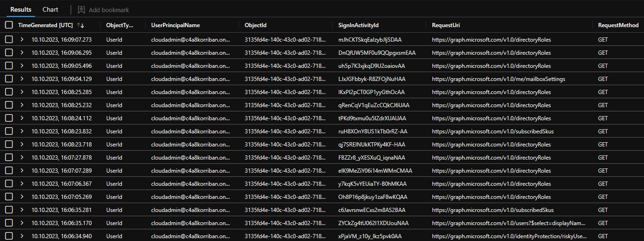This screenshot has width=644, height=241.
Task: Select SignInActivityId Oh8P16p8jkuy1zaF8wKQAA cell
Action: tap(373, 197)
